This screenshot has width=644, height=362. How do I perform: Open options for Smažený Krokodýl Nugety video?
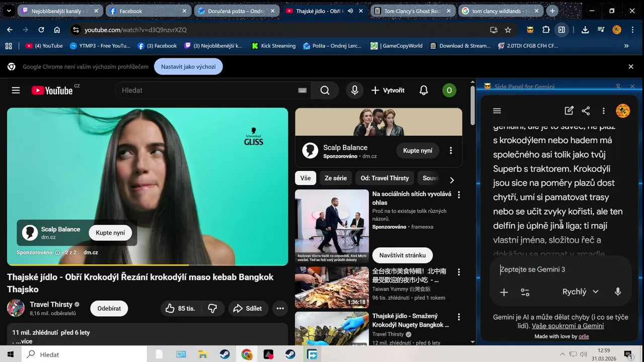[458, 317]
